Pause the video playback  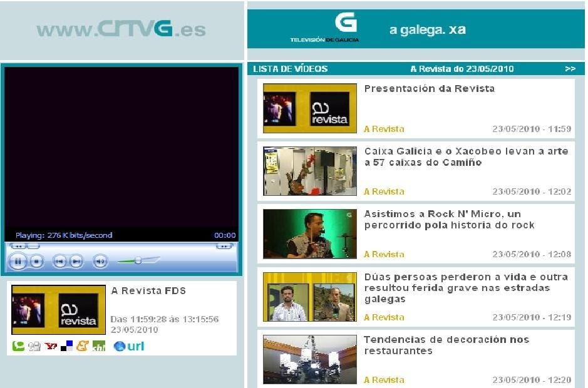point(18,261)
